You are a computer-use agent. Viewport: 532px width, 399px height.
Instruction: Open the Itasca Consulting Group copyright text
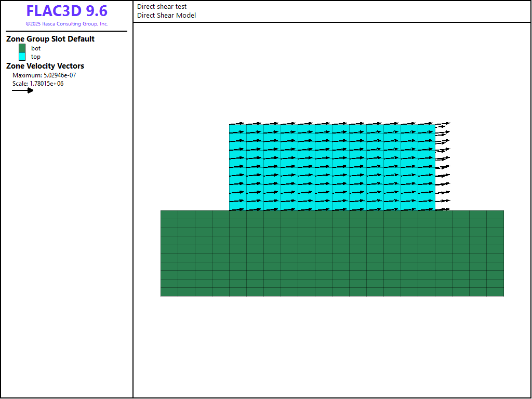click(x=66, y=24)
